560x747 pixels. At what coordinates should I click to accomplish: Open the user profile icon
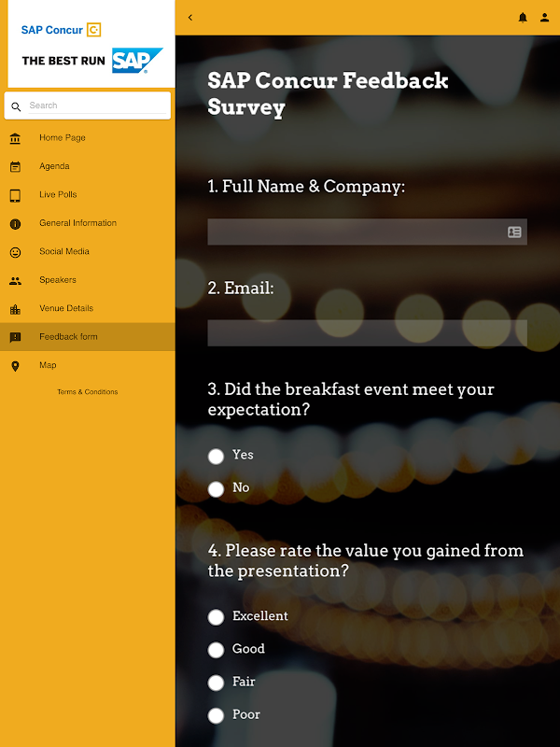pos(544,18)
